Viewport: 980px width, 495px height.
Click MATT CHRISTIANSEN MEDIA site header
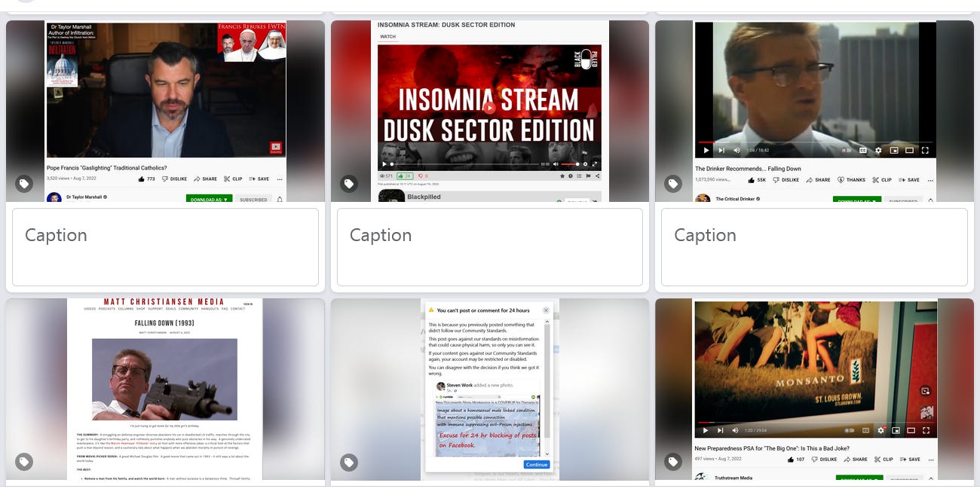tap(165, 302)
